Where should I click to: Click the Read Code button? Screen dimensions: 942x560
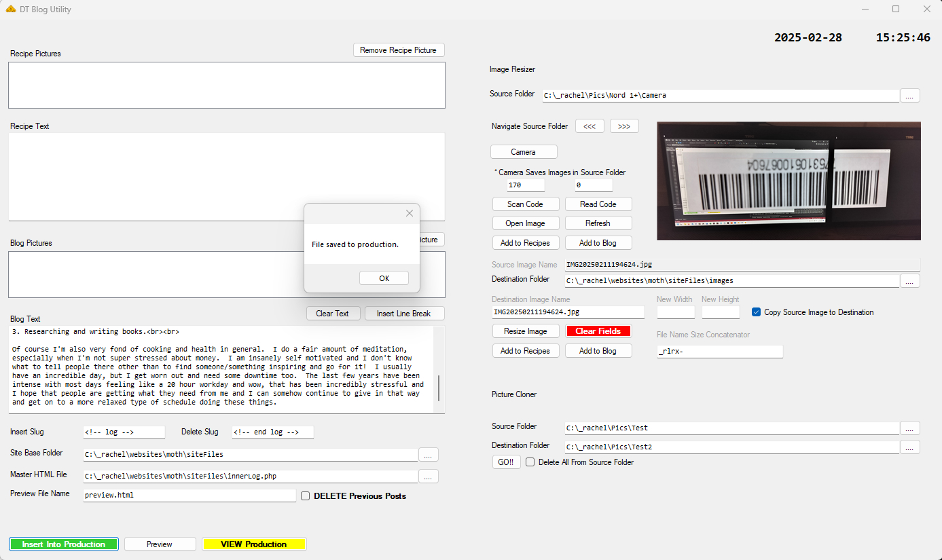[598, 204]
